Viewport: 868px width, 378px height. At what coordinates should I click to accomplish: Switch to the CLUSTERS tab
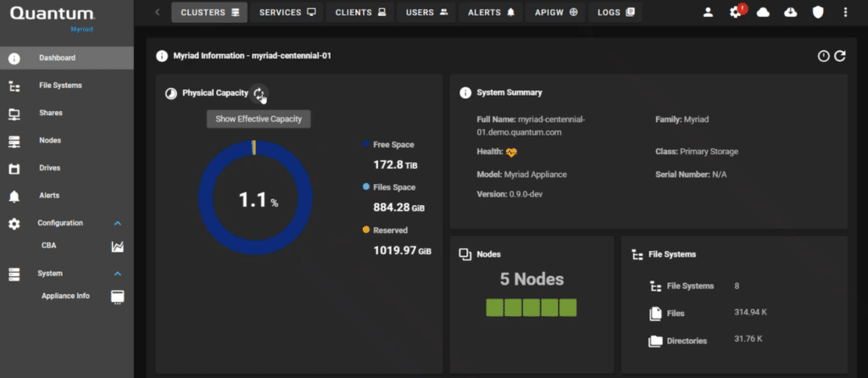pos(209,12)
